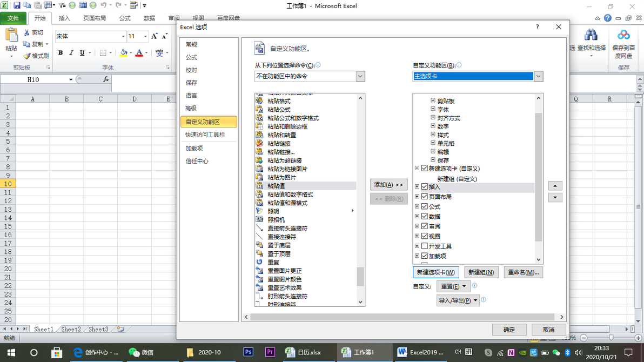The height and width of the screenshot is (362, 644).
Task: Open Photoshop from the taskbar
Action: coord(248,352)
